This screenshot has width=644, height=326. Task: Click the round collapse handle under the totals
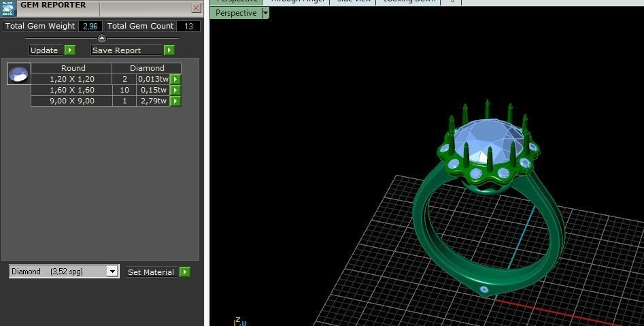tap(102, 38)
